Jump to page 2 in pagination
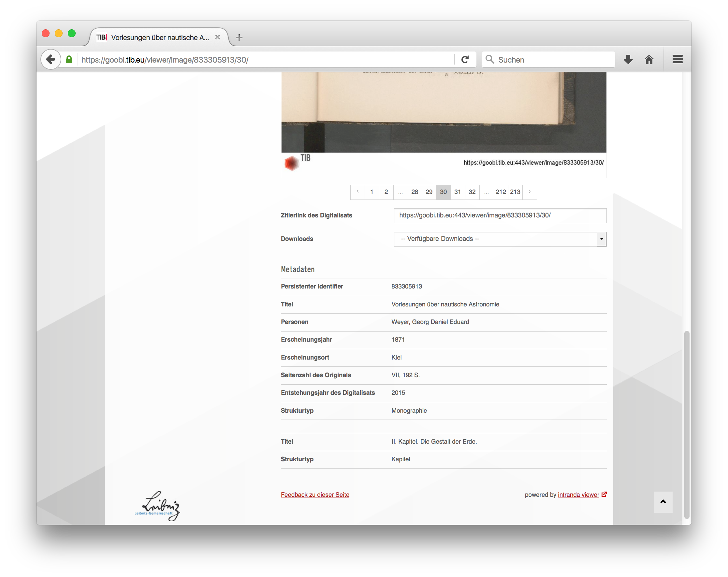This screenshot has height=577, width=728. pyautogui.click(x=386, y=192)
